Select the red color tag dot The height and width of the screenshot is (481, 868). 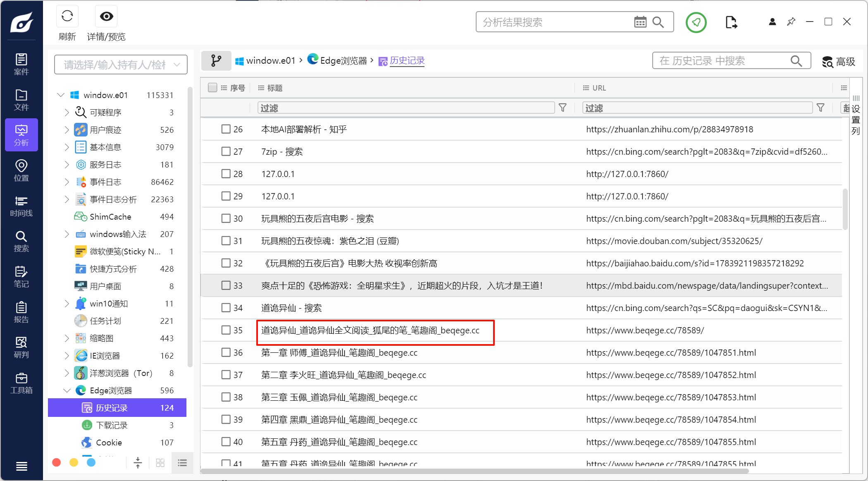tap(57, 462)
